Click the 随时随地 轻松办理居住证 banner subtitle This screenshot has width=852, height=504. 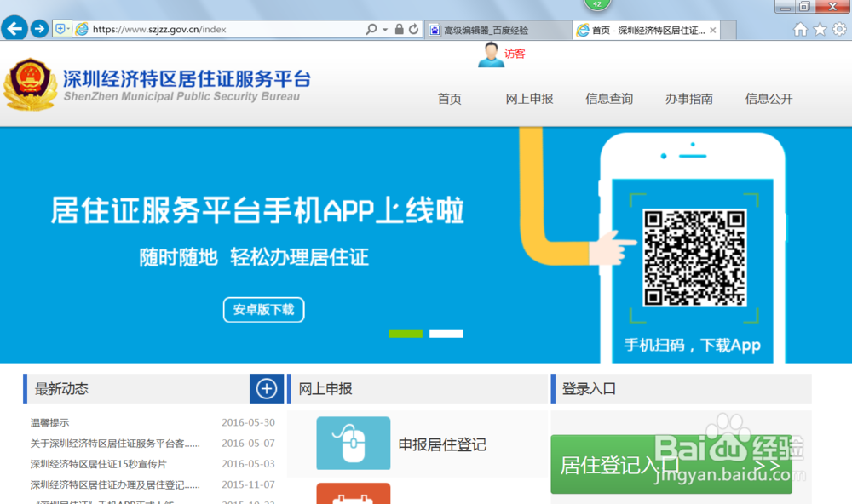click(254, 257)
